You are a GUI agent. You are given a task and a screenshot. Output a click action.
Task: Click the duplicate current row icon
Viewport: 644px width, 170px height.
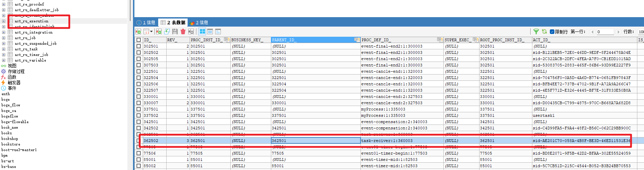[x=167, y=31]
